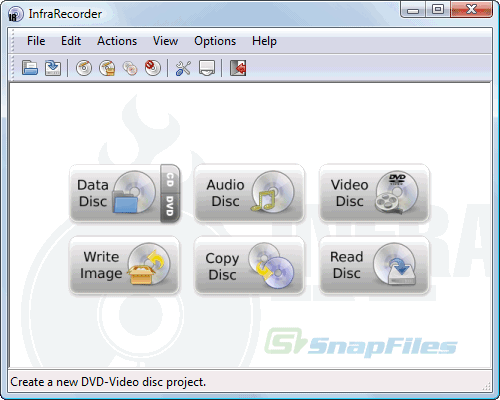
Task: Click the status bar DVD-Video message
Action: (x=108, y=382)
